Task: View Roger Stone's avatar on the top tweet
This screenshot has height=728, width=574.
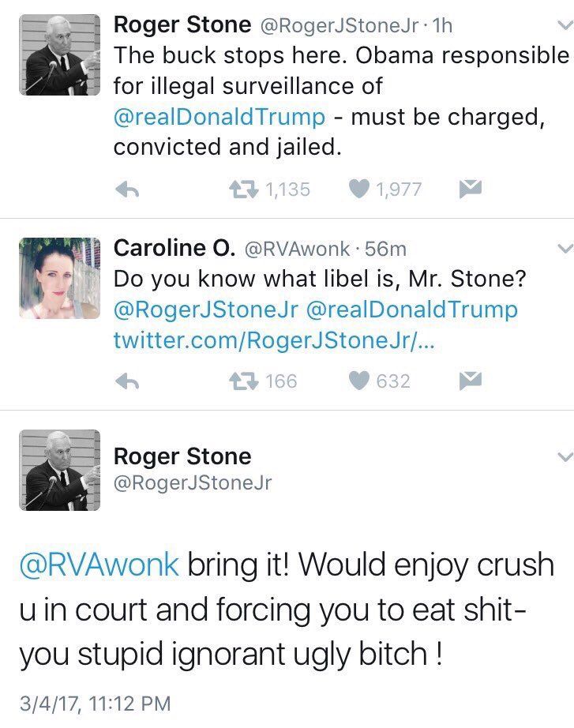Action: [x=60, y=54]
